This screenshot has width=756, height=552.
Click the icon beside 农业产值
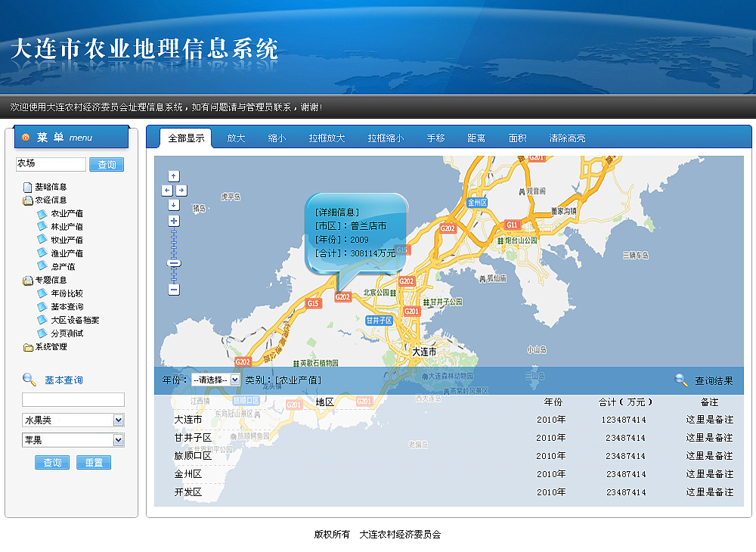point(42,213)
